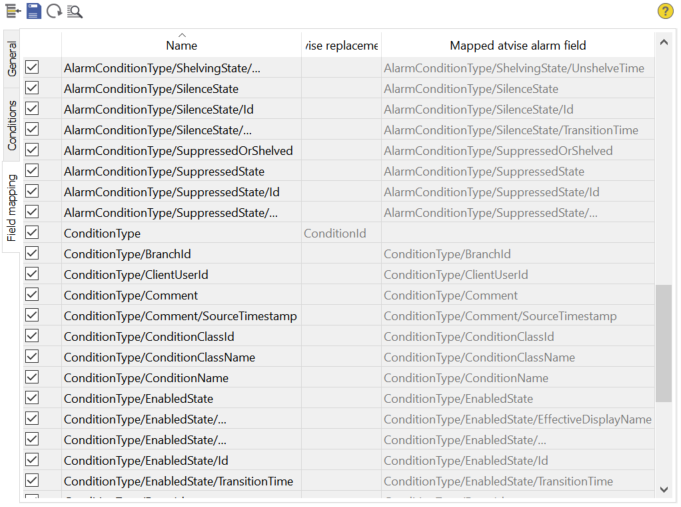Screen dimensions: 681x507
Task: Open the search magnifier tool
Action: pyautogui.click(x=74, y=11)
